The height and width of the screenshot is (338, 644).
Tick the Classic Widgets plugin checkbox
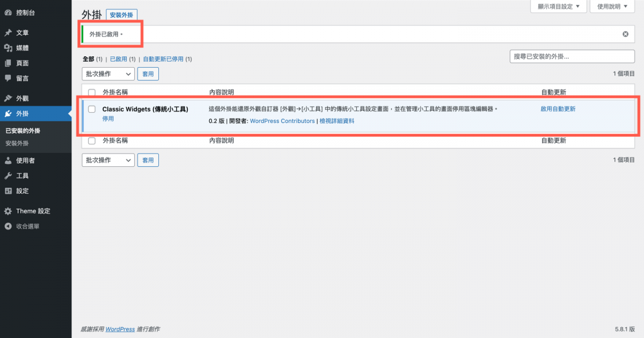pyautogui.click(x=92, y=109)
